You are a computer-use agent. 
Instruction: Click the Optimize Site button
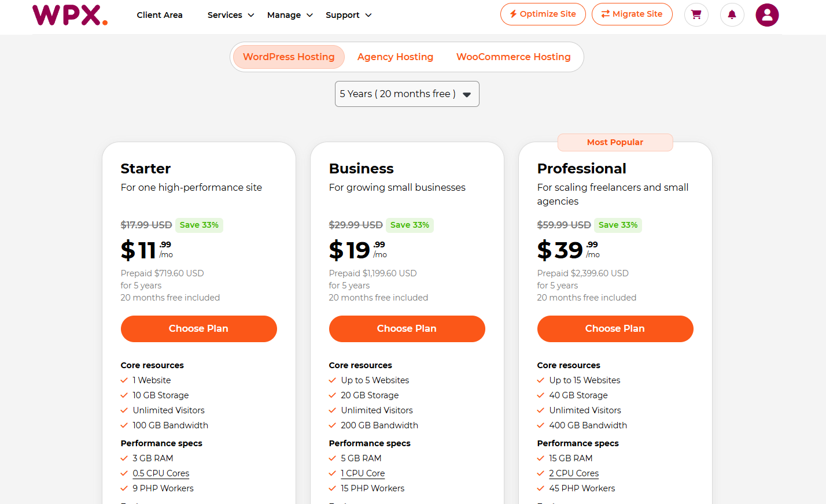pyautogui.click(x=543, y=14)
